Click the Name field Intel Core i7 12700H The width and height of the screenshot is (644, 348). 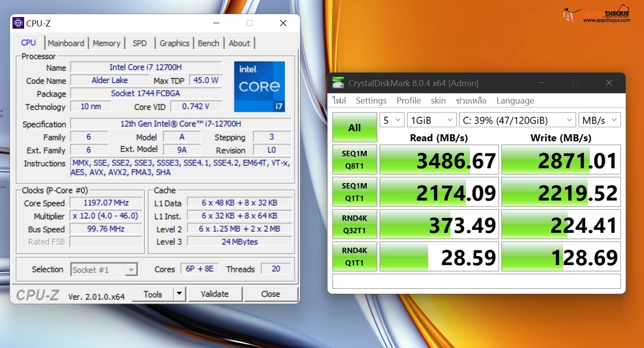[x=146, y=67]
